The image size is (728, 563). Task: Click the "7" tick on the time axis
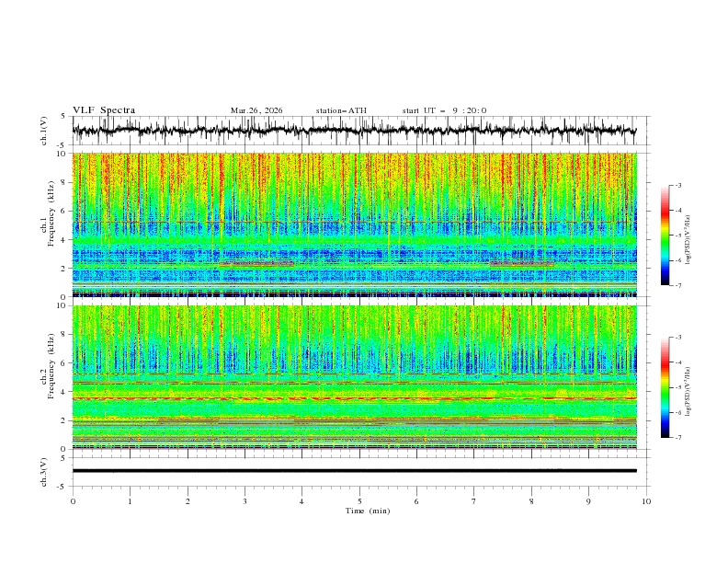[x=474, y=501]
